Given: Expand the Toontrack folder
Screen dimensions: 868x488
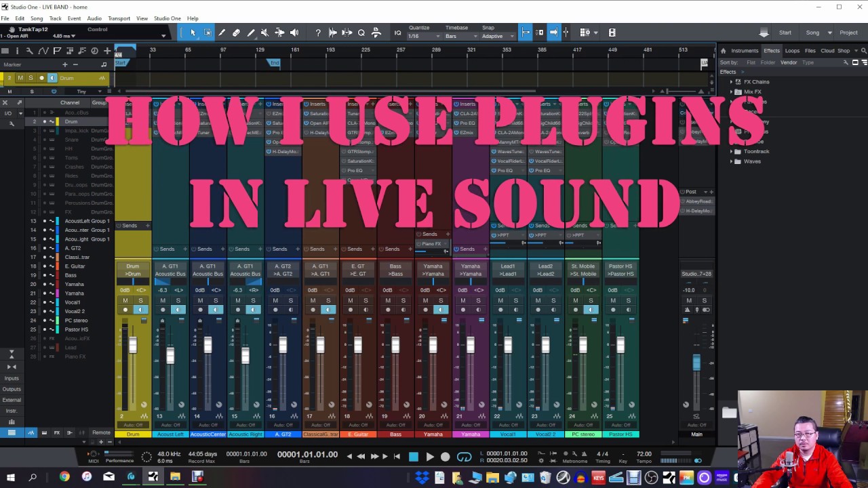Looking at the screenshot, I should 731,152.
